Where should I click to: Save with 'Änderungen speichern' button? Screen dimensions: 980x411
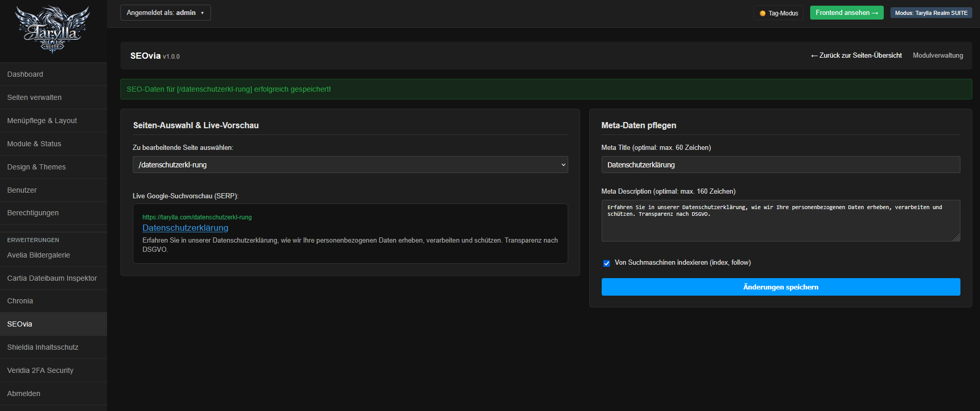(781, 287)
